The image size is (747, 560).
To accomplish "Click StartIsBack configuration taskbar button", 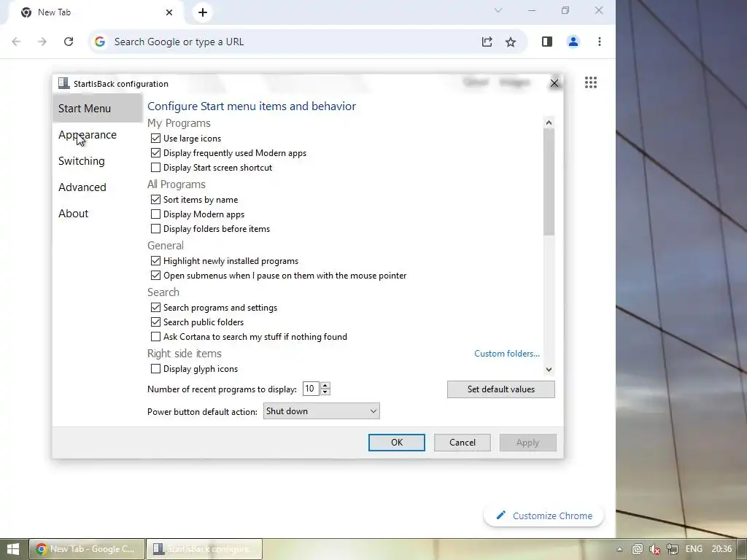I will tap(204, 549).
